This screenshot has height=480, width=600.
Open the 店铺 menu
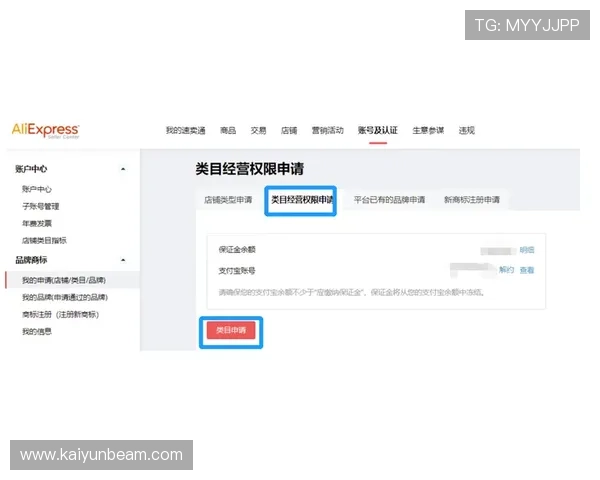[x=289, y=131]
